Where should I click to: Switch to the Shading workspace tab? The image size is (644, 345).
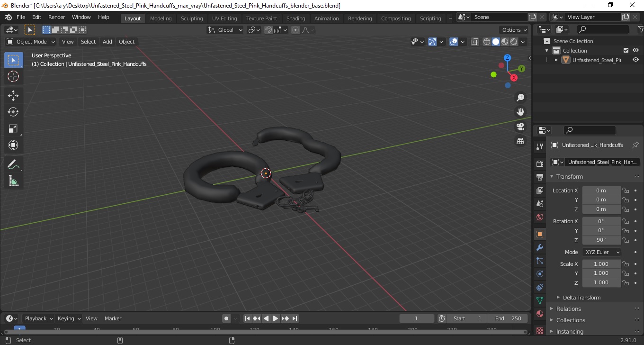coord(295,18)
